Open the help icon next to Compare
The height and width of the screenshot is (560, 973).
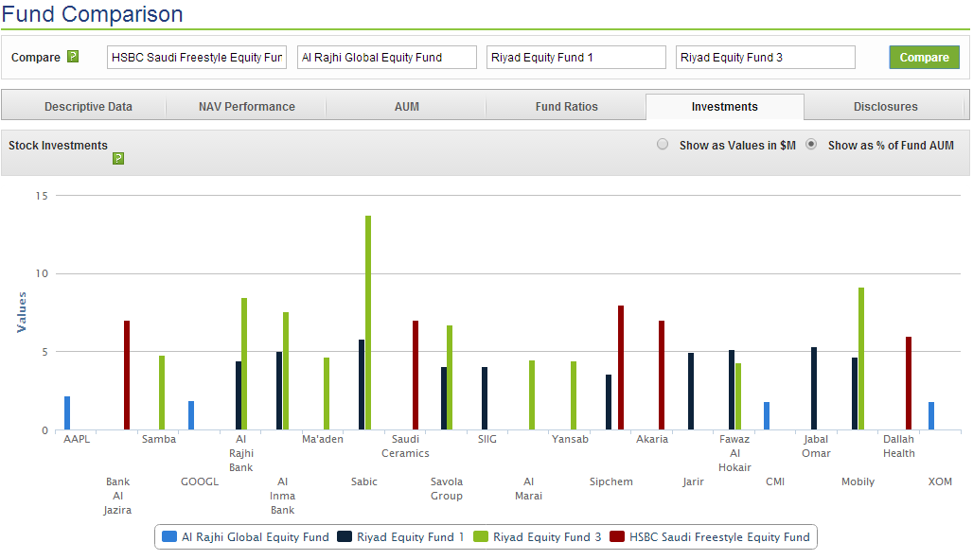point(73,57)
